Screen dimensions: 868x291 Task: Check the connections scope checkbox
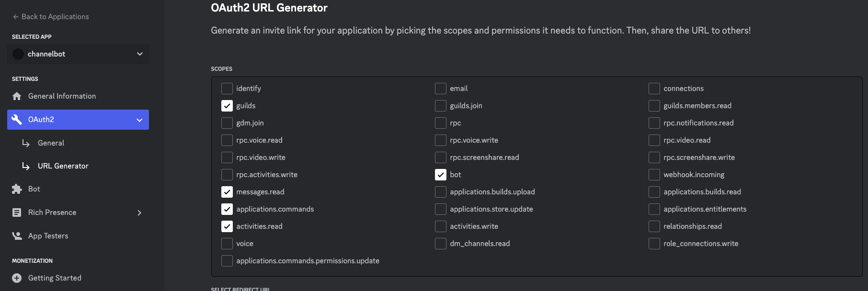click(x=654, y=89)
